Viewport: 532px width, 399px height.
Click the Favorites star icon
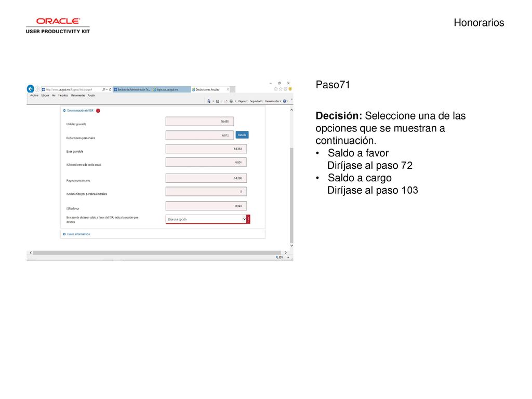tap(281, 89)
